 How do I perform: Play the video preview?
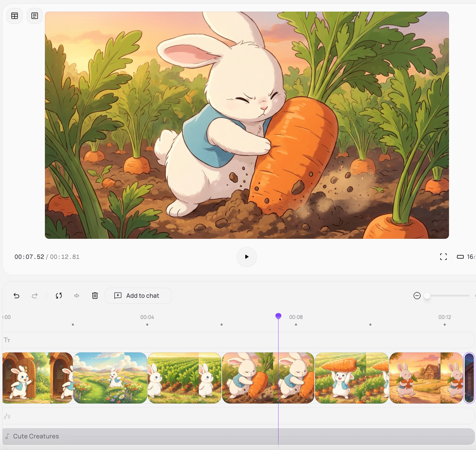pos(246,257)
